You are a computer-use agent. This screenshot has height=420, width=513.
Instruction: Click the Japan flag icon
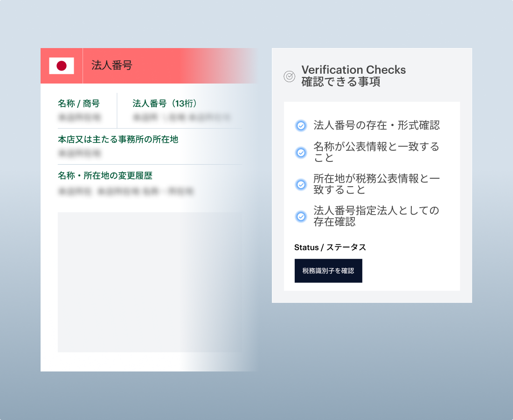pos(62,66)
